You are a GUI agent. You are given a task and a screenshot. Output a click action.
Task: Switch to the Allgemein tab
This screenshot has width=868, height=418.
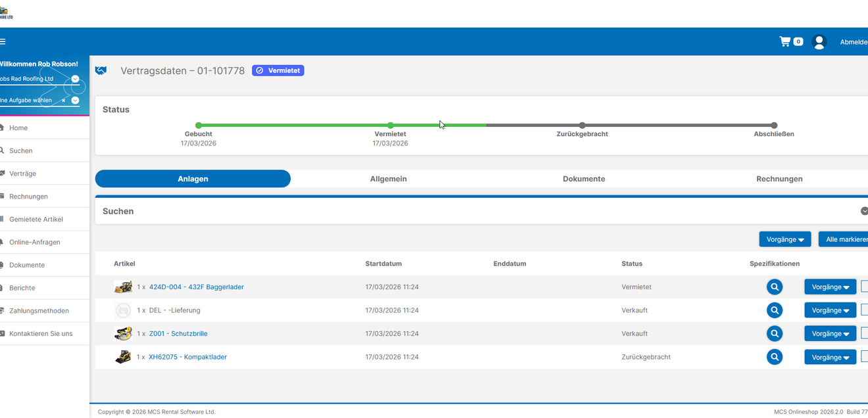(x=389, y=179)
